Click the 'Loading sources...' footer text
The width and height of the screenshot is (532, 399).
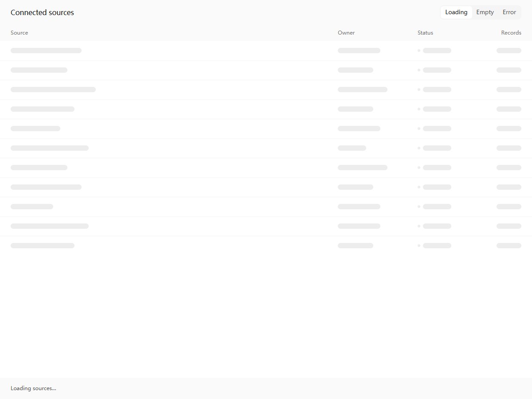tap(33, 388)
